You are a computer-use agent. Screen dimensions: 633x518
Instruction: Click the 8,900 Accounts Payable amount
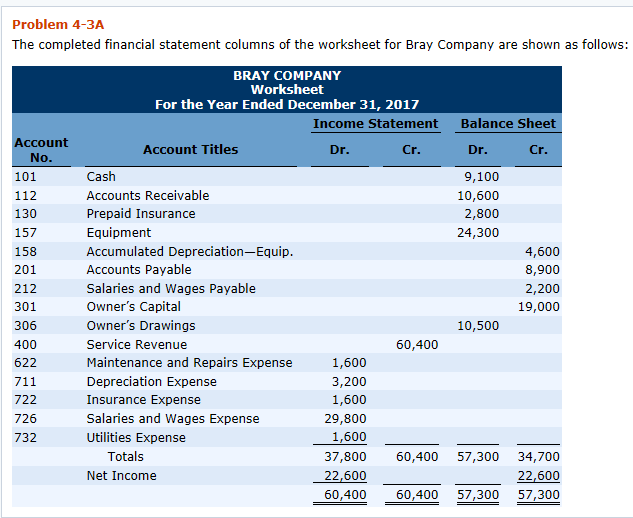tap(542, 270)
